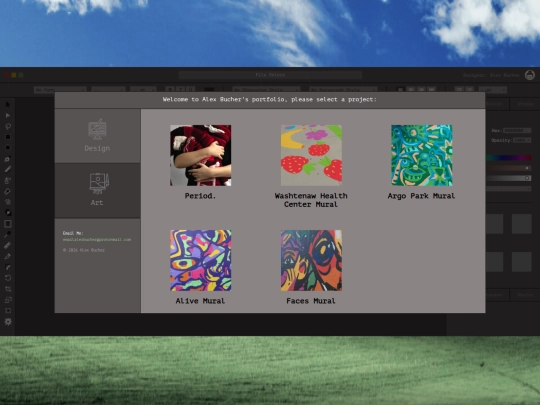
Task: Click the 'Welcome to Alex Bucher's portfolio' header text
Action: coord(270,100)
